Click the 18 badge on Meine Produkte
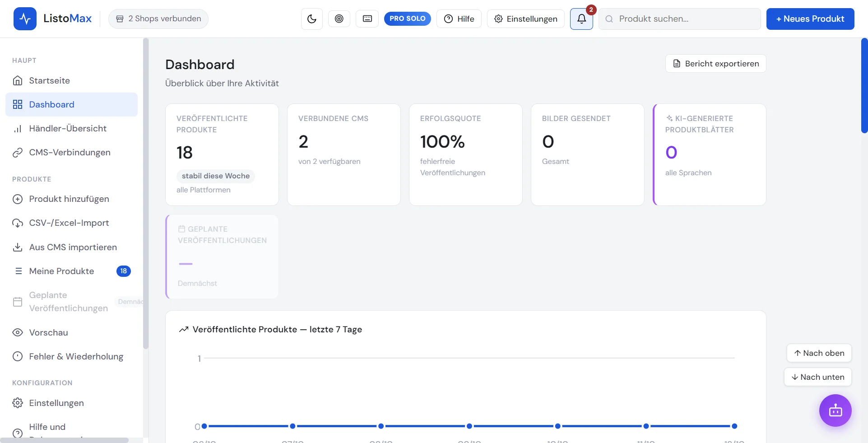This screenshot has width=868, height=443. point(124,271)
